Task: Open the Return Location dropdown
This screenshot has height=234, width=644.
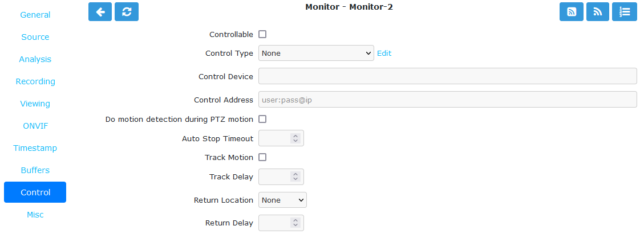Action: pyautogui.click(x=282, y=200)
